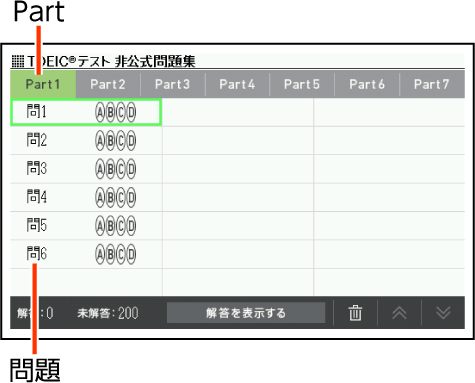Select answer A for 問3
The image size is (475, 383).
[100, 169]
